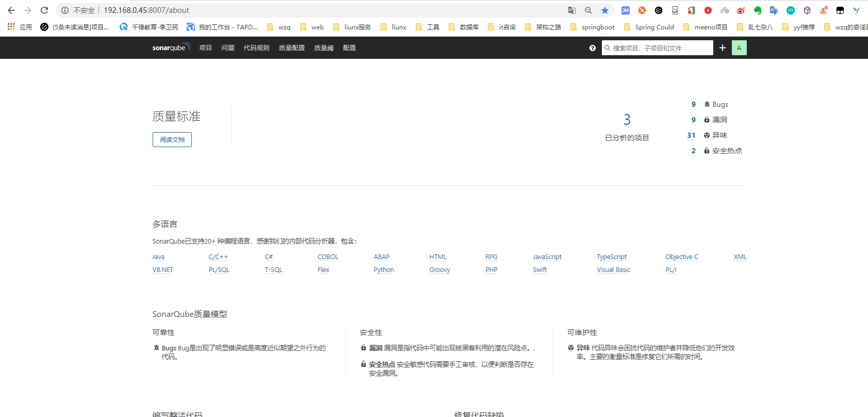Image resolution: width=868 pixels, height=417 pixels.
Task: Go to 代码规则 in the top nav
Action: (257, 48)
